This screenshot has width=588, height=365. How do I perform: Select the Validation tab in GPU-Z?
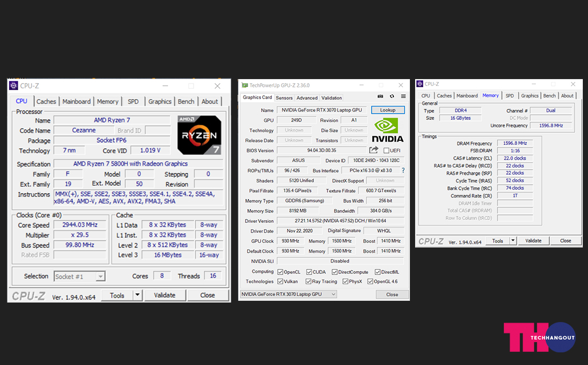click(332, 98)
